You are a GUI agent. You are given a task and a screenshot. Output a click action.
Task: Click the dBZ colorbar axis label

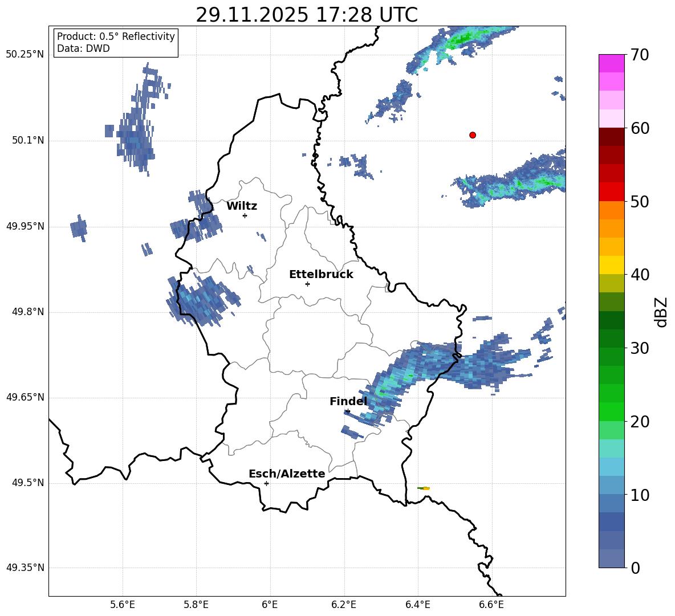point(661,312)
